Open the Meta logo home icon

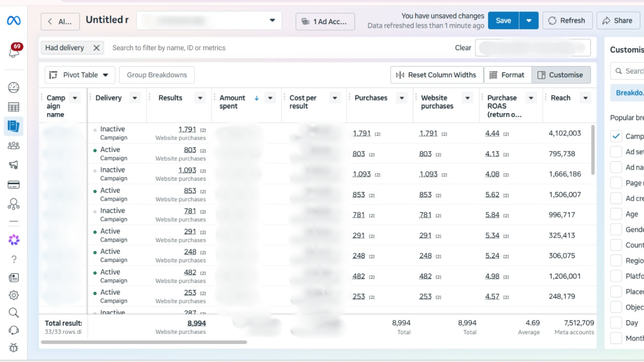pos(14,20)
